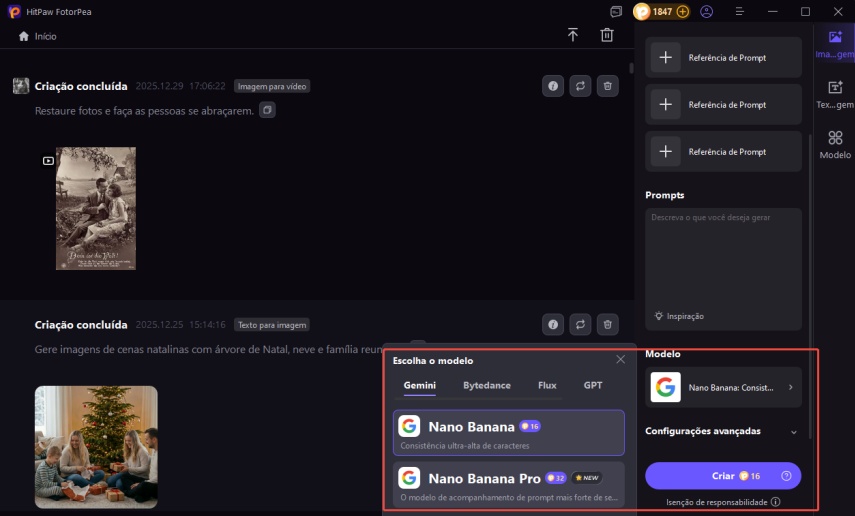855x516 pixels.
Task: Switch to the Flux model tab
Action: (547, 385)
